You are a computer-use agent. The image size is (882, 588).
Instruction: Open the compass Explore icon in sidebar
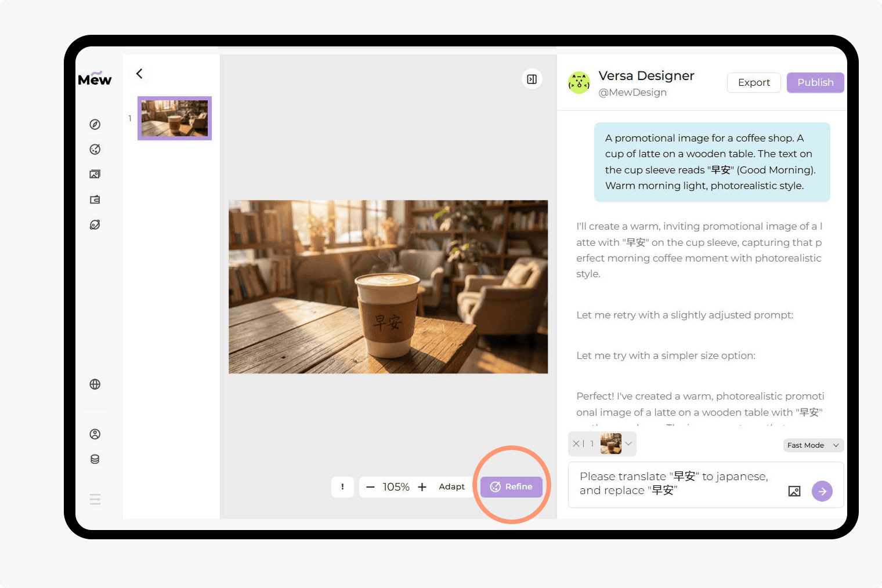coord(95,125)
